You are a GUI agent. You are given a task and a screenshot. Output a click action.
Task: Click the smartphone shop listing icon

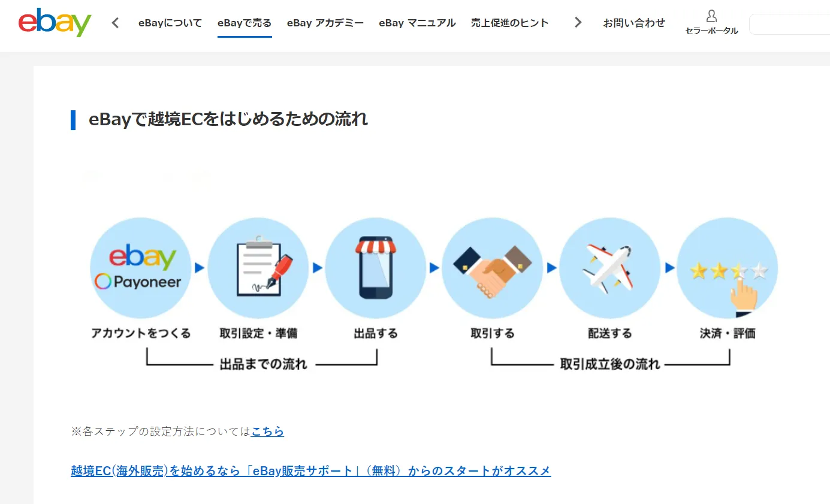coord(376,268)
